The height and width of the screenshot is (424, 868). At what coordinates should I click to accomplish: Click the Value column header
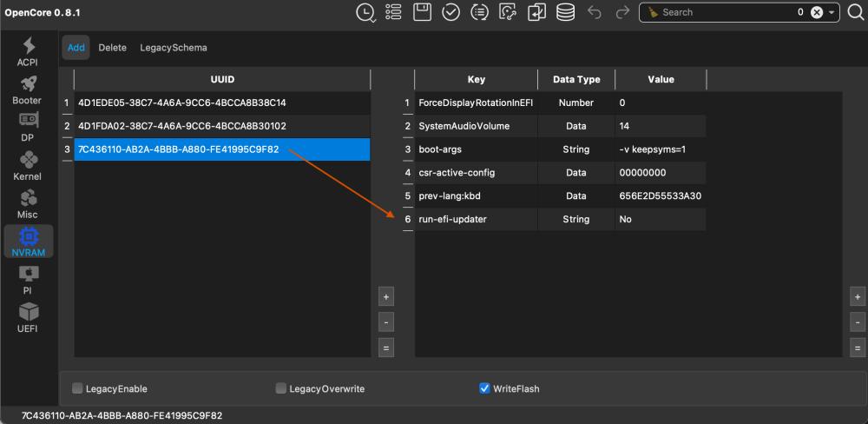(x=661, y=79)
